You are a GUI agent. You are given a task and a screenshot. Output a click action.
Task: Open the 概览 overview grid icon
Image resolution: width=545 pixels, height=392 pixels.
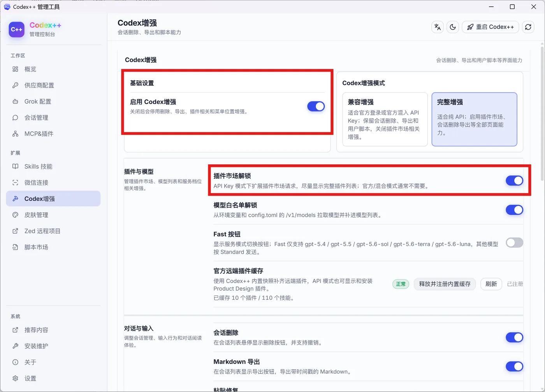coord(15,69)
